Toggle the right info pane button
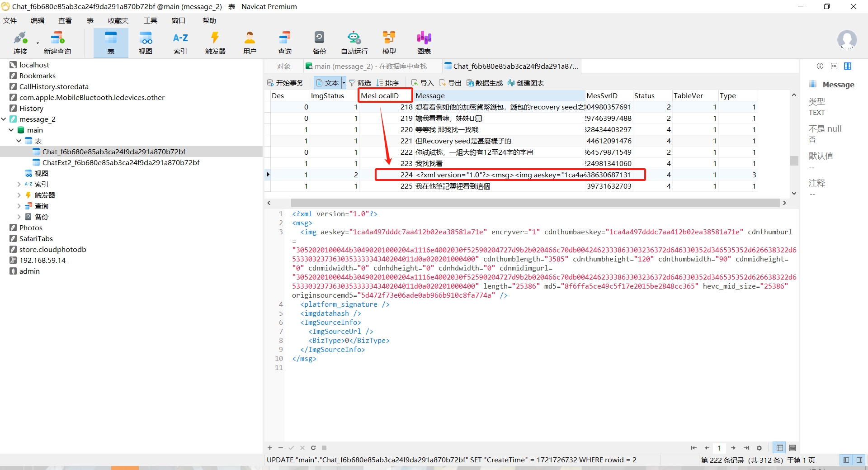This screenshot has width=868, height=470. point(859,460)
